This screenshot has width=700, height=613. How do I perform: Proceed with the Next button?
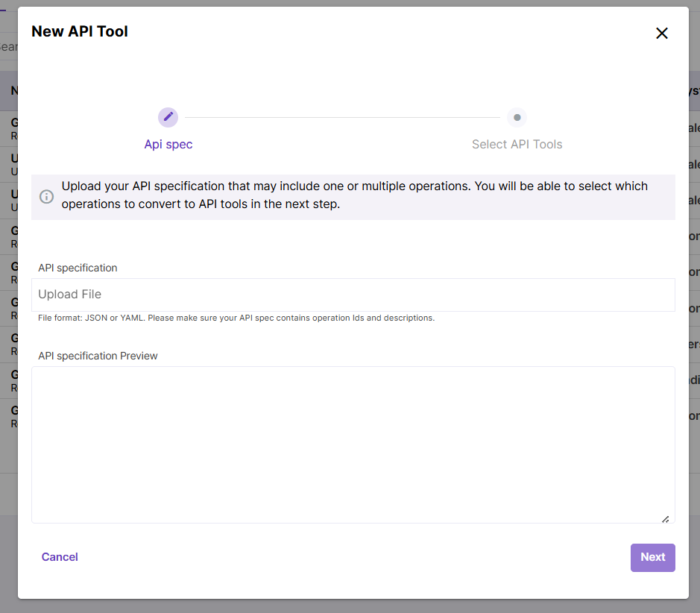click(x=652, y=557)
